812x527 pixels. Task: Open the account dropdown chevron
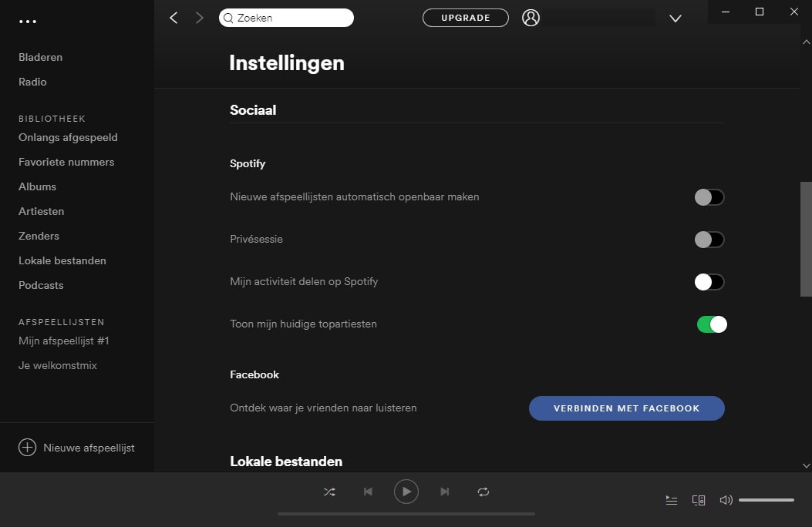coord(676,18)
